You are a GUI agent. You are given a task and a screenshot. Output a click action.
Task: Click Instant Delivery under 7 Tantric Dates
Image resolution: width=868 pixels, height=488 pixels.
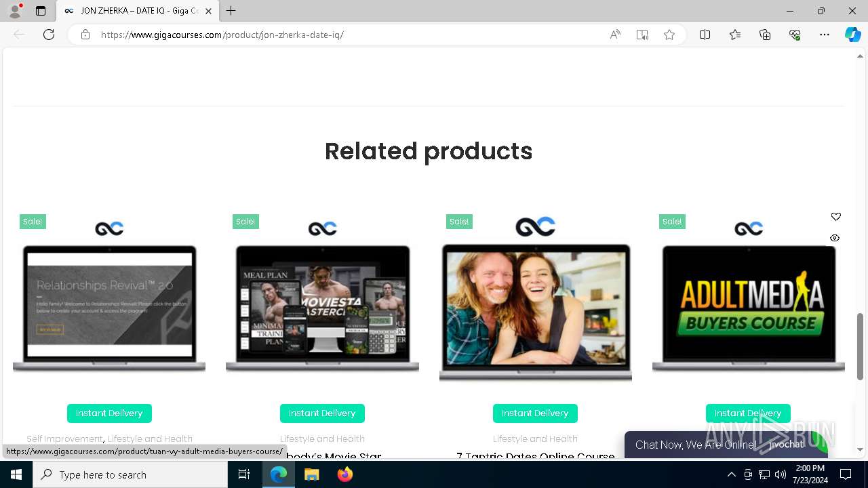[535, 413]
